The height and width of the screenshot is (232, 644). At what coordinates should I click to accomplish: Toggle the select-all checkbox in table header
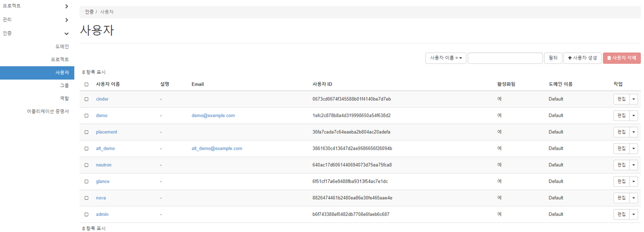tap(87, 84)
